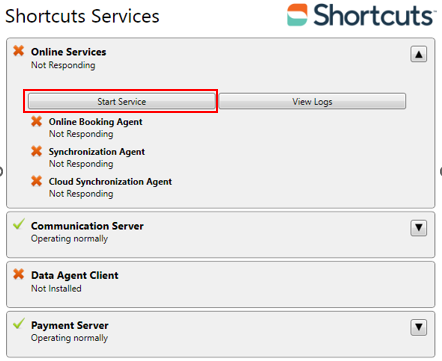Viewport: 442px width, 361px height.
Task: Collapse the Online Services panel
Action: [x=419, y=54]
